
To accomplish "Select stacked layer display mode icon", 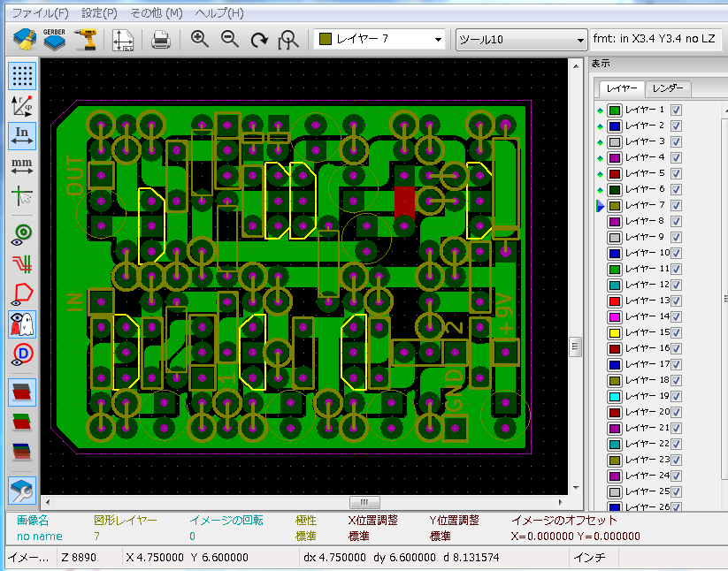I will 22,423.
